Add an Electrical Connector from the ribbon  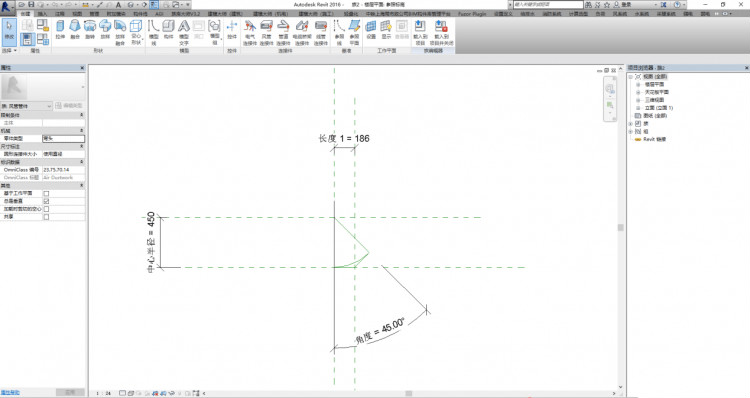click(x=250, y=32)
